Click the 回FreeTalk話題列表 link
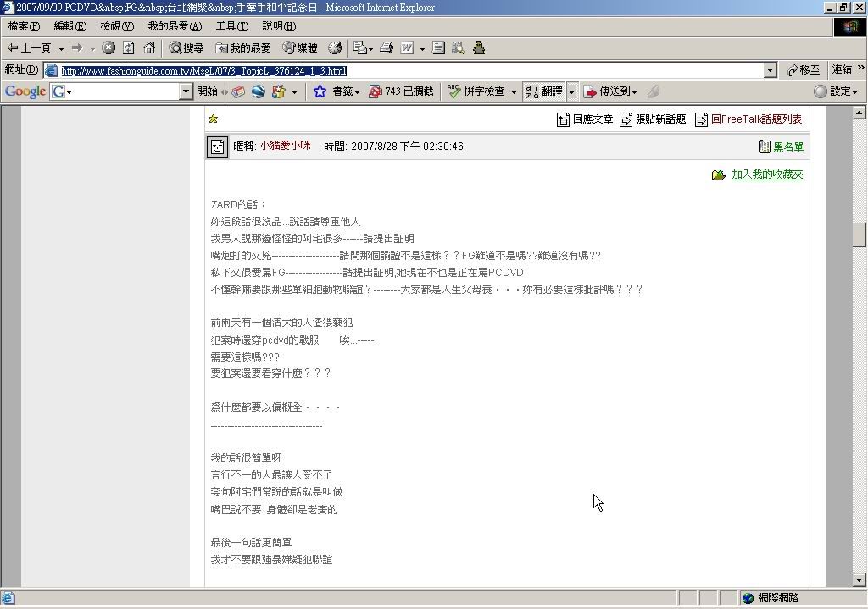The width and height of the screenshot is (868, 609). click(755, 119)
